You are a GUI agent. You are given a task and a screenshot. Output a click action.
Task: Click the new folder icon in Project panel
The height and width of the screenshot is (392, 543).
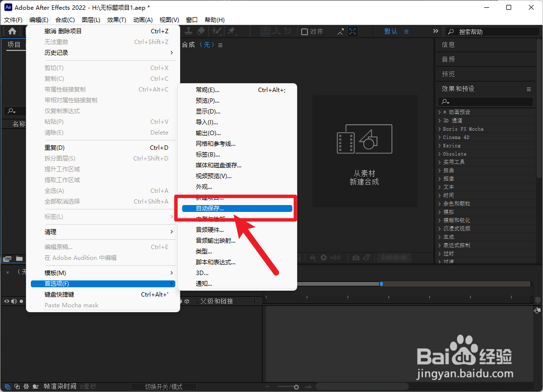click(x=20, y=258)
